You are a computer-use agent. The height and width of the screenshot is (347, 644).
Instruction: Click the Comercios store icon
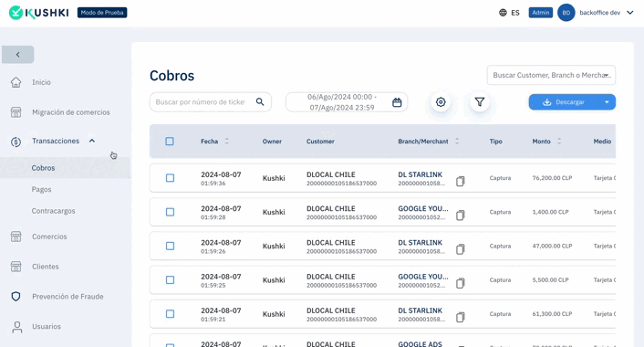16,237
